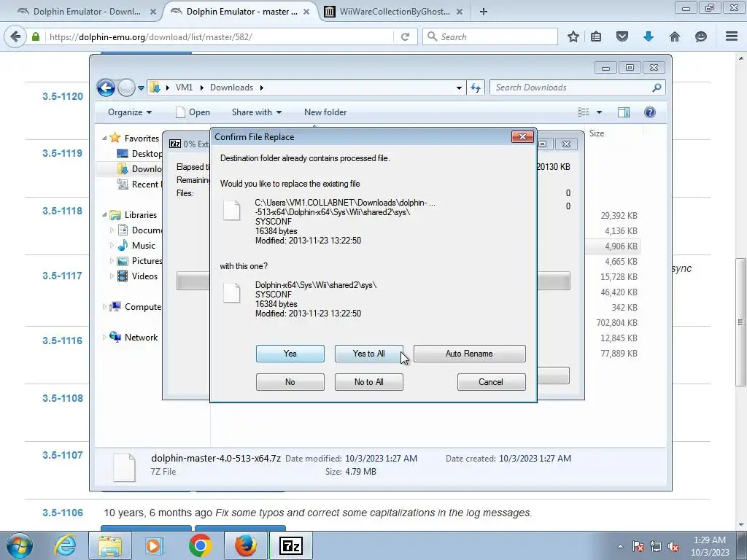Select Network in navigation pane
747x560 pixels.
click(141, 337)
